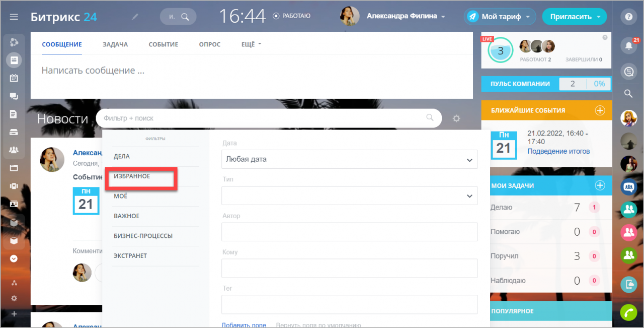The image size is (644, 328).
Task: Click the LIVE working-day counter circle
Action: click(500, 50)
